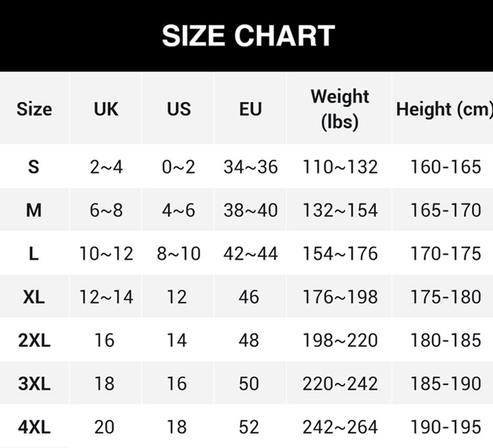Click the 198~220 weight cell
The width and height of the screenshot is (493, 448).
(340, 340)
